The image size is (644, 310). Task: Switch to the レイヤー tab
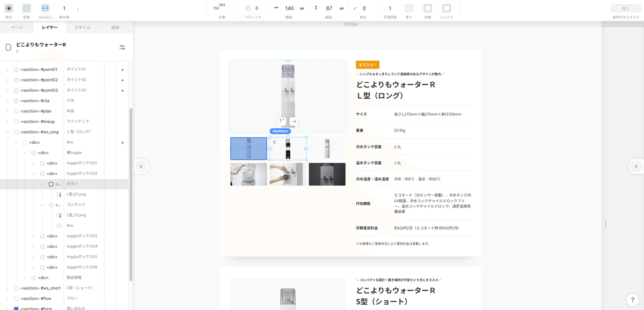point(50,27)
